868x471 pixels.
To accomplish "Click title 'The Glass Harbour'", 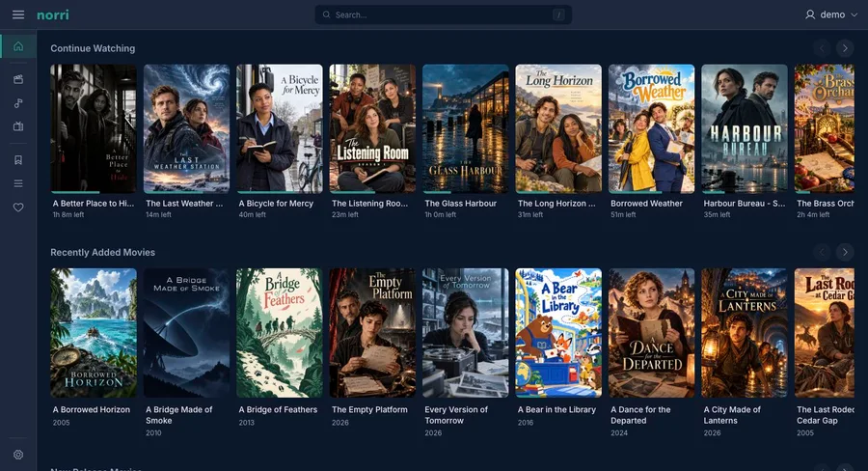I will click(x=461, y=204).
